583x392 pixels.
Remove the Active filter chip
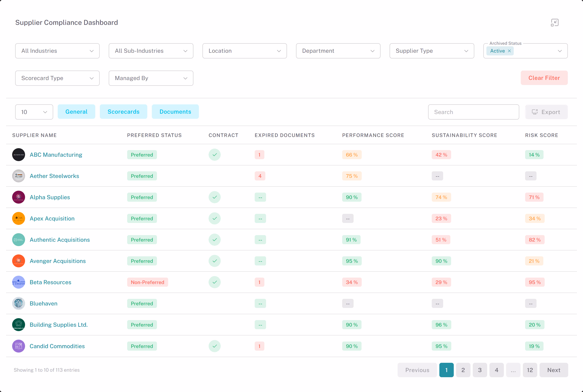(509, 51)
